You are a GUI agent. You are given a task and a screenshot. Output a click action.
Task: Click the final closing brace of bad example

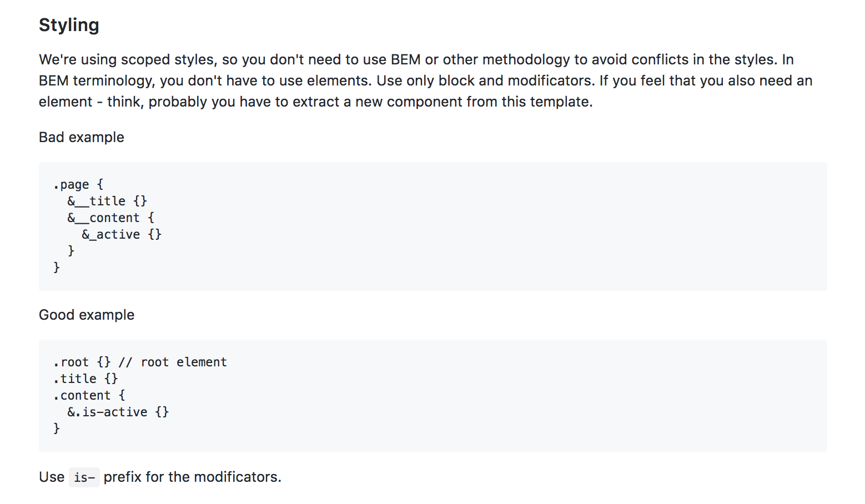click(57, 268)
